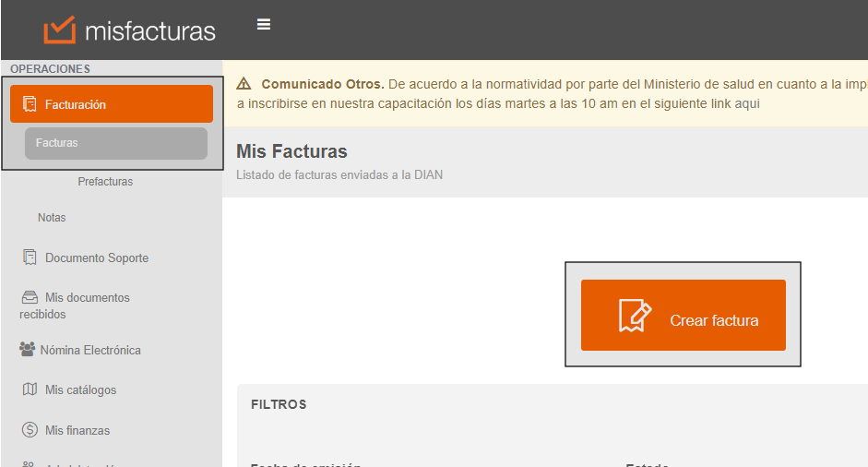The width and height of the screenshot is (868, 467).
Task: Click the Nómina Electrónica people icon
Action: tap(27, 350)
